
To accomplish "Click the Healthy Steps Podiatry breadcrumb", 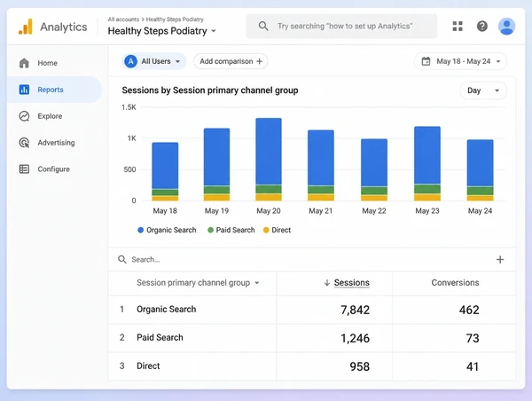I will pos(175,20).
